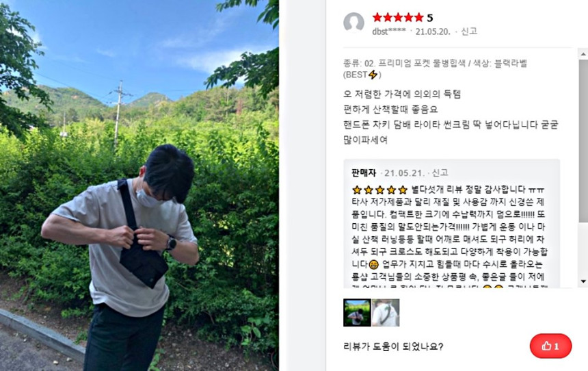The height and width of the screenshot is (371, 588).
Task: Select the first review photo thumbnail
Action: point(357,312)
